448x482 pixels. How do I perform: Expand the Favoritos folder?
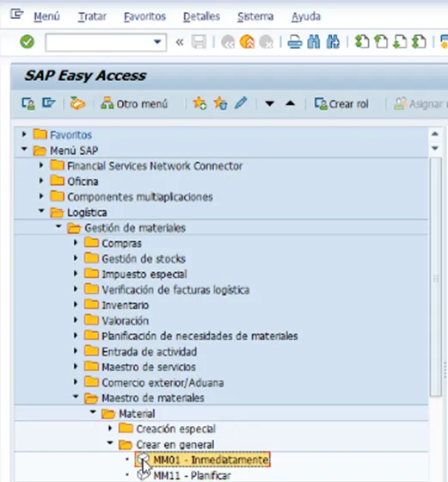(24, 134)
